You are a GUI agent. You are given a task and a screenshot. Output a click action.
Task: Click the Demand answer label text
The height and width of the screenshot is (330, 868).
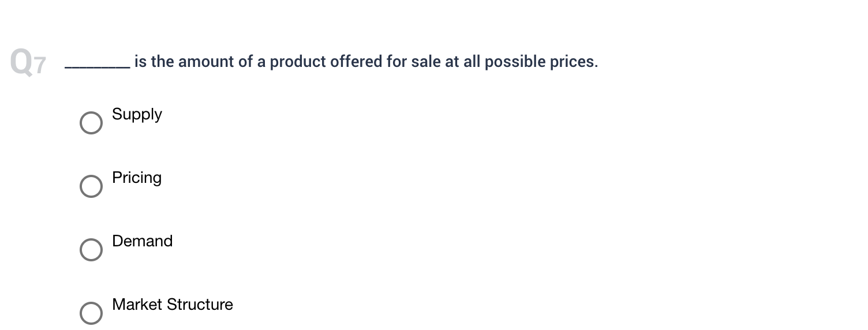point(142,241)
